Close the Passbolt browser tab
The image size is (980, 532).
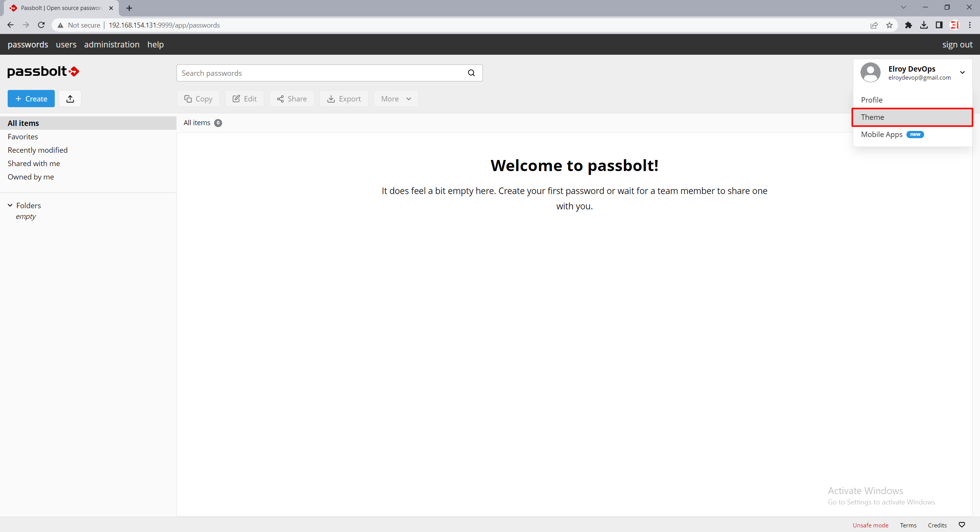click(111, 8)
